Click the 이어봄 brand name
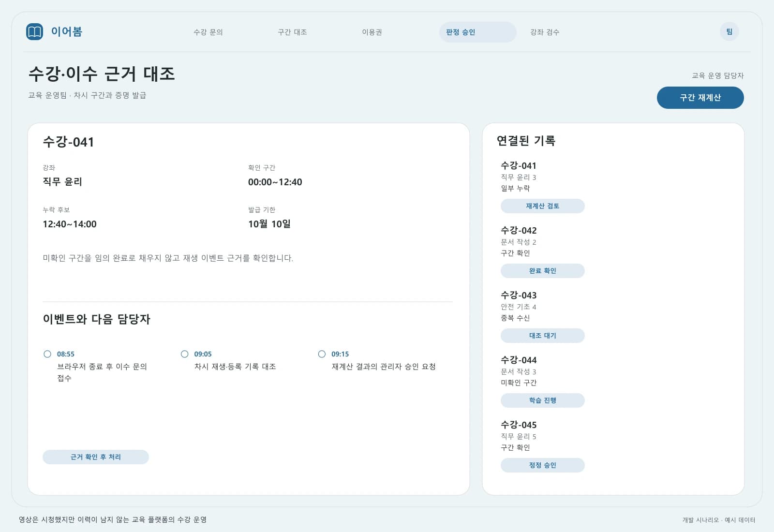Screen dimensions: 774x532 pyautogui.click(x=67, y=32)
